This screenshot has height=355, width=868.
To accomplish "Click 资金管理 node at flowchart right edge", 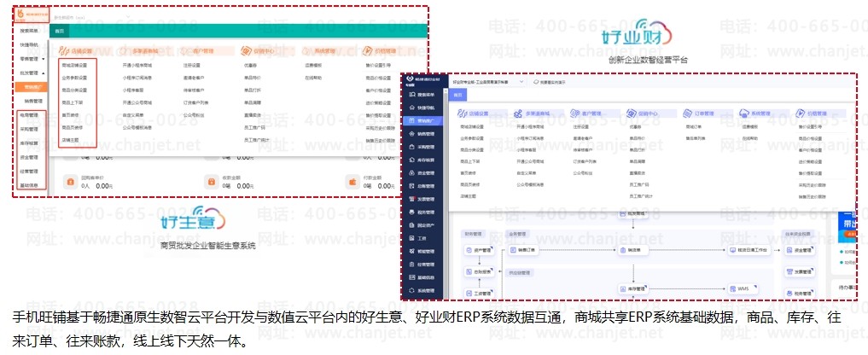I will click(x=799, y=251).
